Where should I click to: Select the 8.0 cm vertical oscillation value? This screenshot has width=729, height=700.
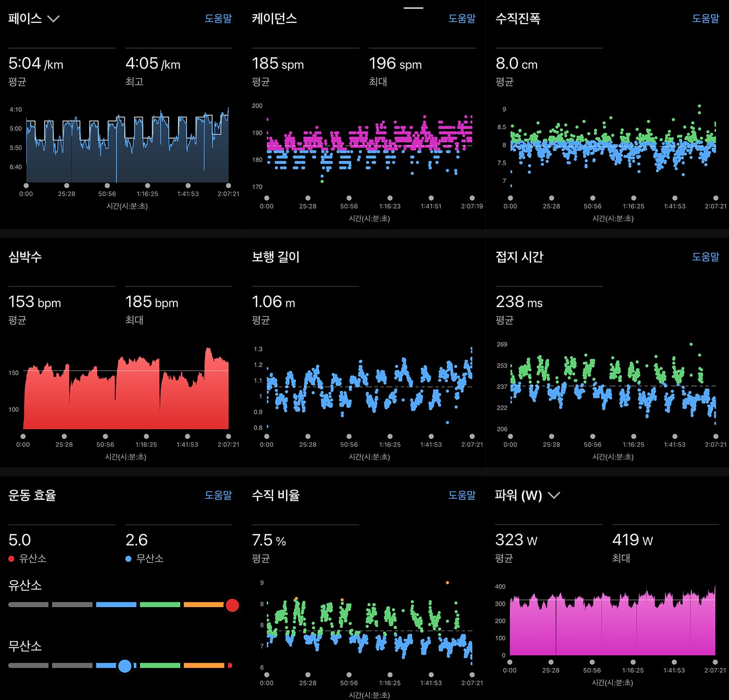pyautogui.click(x=517, y=63)
